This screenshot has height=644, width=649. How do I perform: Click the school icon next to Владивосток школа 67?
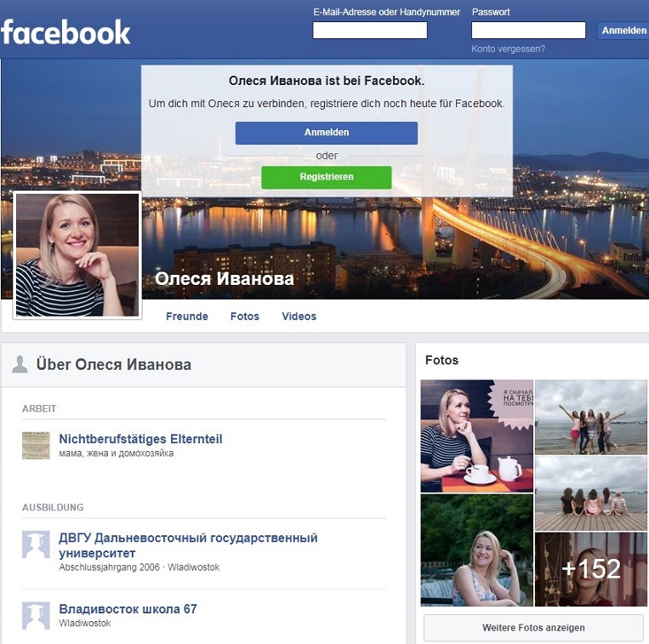(x=36, y=615)
